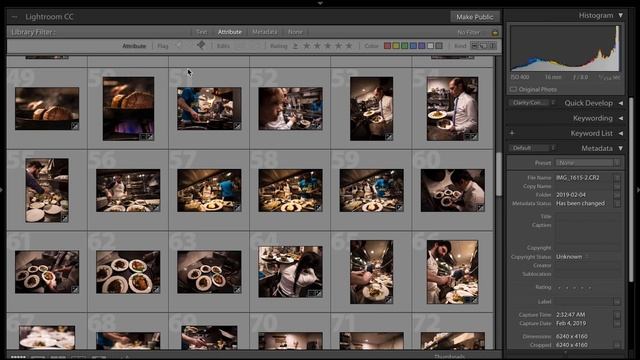Filter by yellow color label
Screen dimensions: 640x360
[x=396, y=46]
